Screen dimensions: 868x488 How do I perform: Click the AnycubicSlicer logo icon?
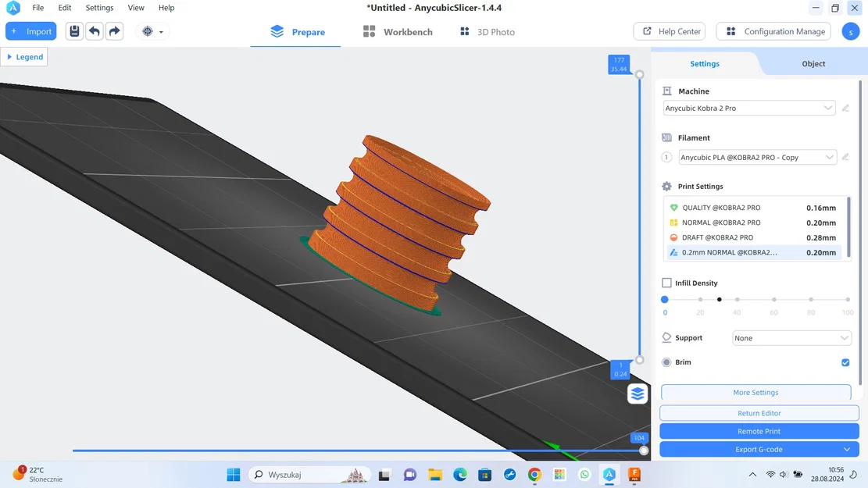(13, 8)
